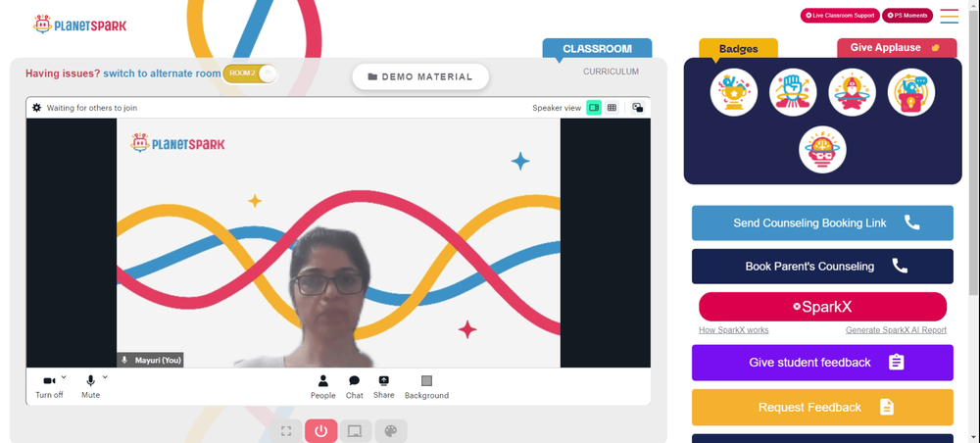Open the hamburger menu icon
980x443 pixels.
tap(949, 16)
